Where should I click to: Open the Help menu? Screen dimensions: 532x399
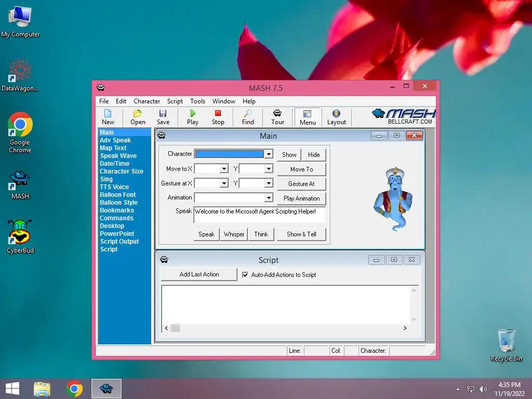(x=249, y=101)
